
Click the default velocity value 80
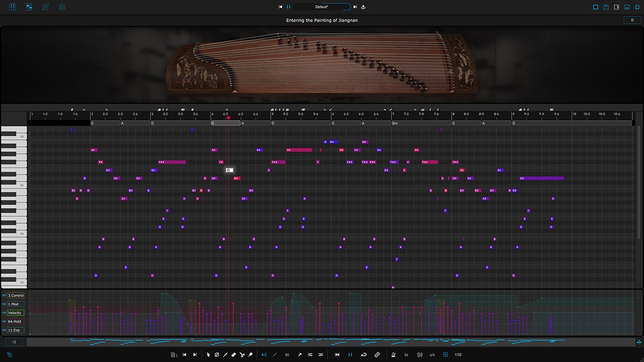point(287,354)
